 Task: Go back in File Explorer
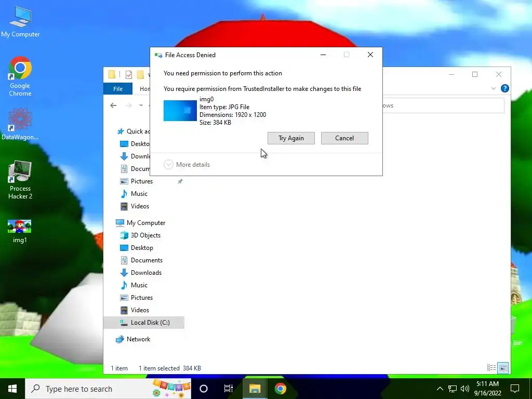click(x=113, y=105)
